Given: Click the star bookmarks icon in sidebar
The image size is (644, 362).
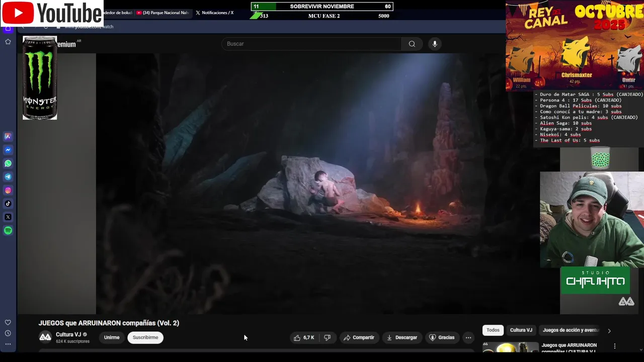Looking at the screenshot, I should 8,42.
